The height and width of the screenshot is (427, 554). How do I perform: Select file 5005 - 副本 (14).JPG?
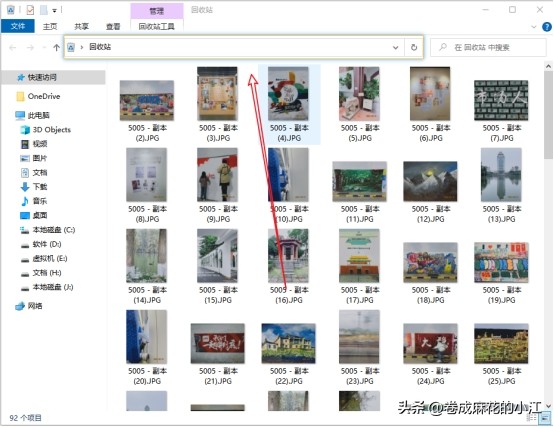147,266
